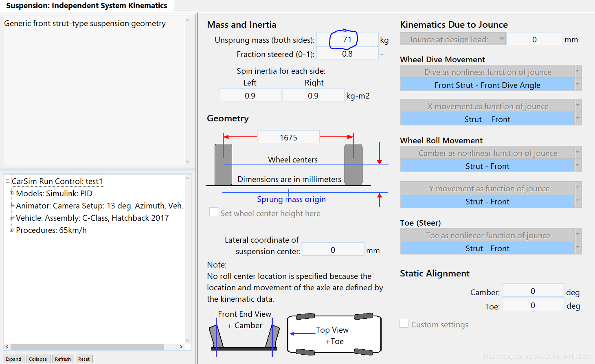595x364 pixels.
Task: Click the 'Sprung mass origin' label
Action: pyautogui.click(x=291, y=199)
